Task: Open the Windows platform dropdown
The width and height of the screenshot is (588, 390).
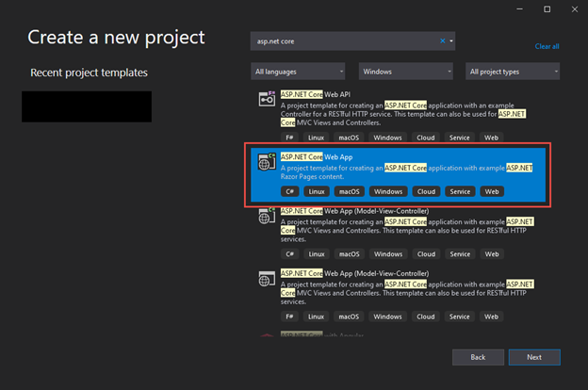Action: 406,72
